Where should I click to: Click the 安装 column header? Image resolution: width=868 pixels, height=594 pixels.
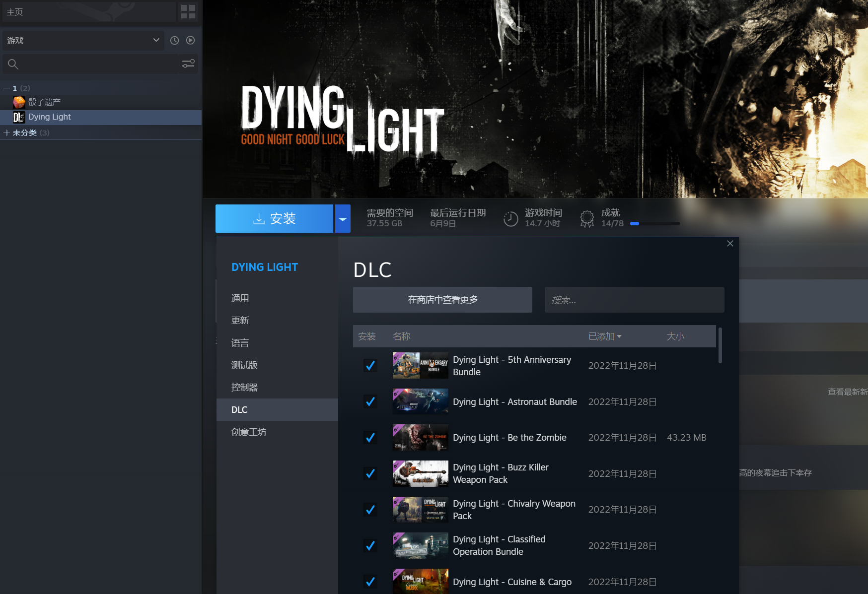coord(367,336)
